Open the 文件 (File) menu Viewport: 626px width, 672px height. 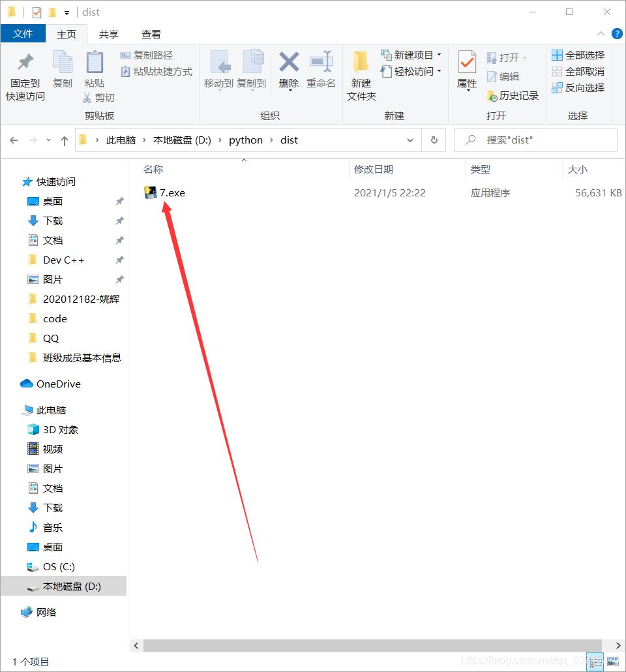pyautogui.click(x=23, y=34)
